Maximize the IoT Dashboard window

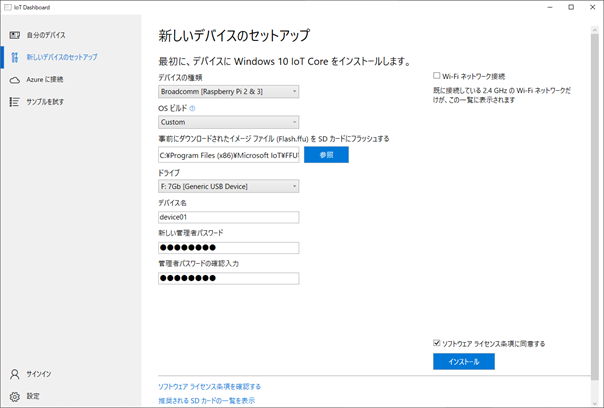[x=571, y=7]
